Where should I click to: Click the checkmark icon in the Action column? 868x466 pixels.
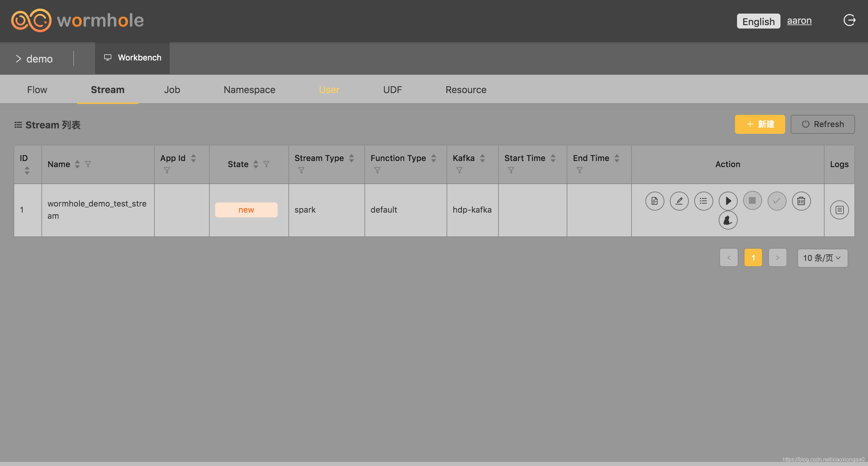pos(777,201)
